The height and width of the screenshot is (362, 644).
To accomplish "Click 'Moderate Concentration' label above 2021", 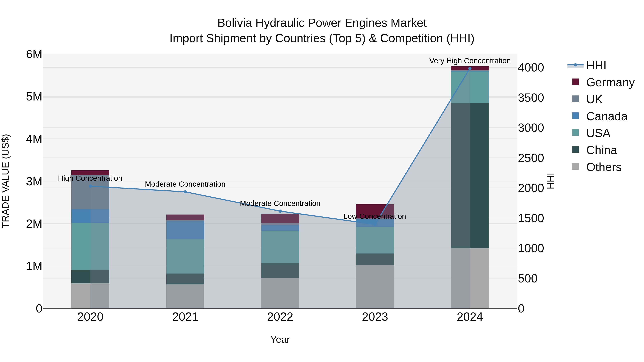I will pos(185,184).
